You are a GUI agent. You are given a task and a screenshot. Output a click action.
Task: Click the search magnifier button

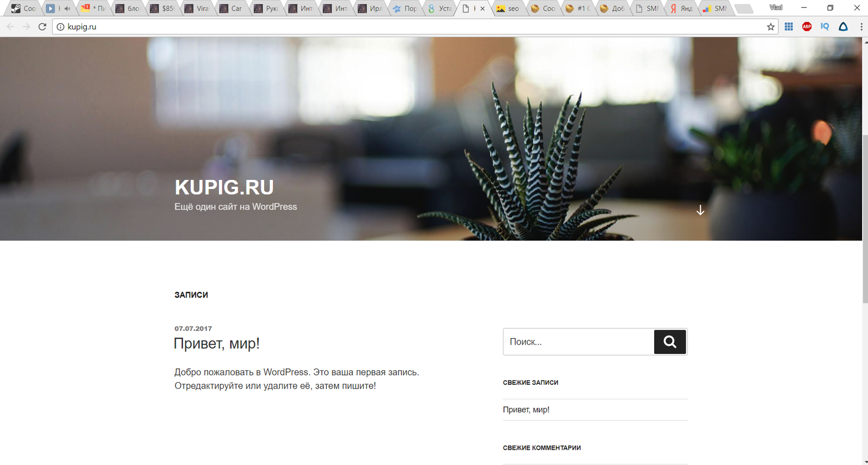[x=670, y=342]
